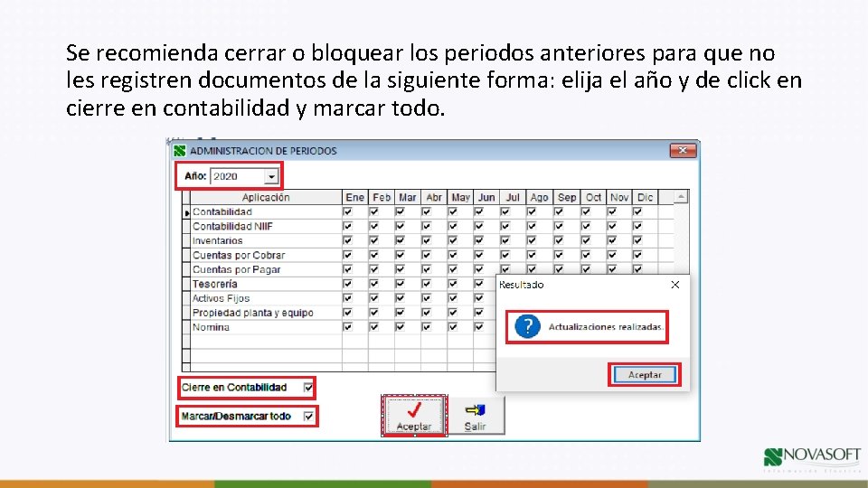Uncheck Propiedad planta y equipo for Feb
The image size is (868, 488).
point(373,313)
